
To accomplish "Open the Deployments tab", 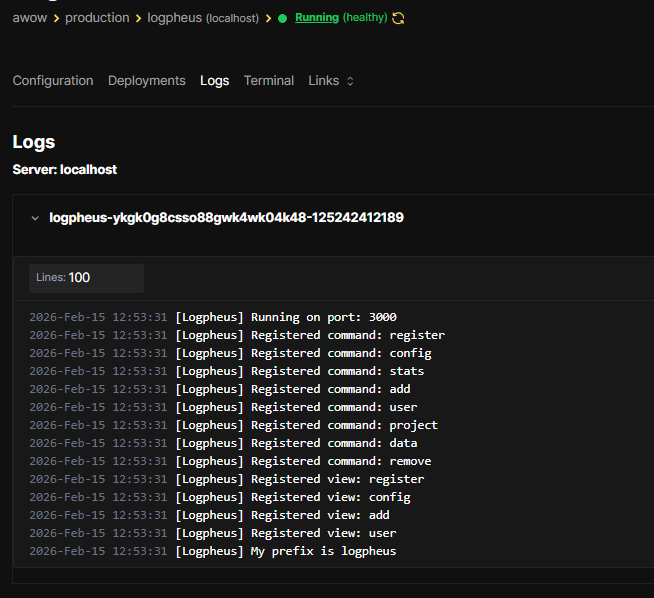I will coord(147,81).
